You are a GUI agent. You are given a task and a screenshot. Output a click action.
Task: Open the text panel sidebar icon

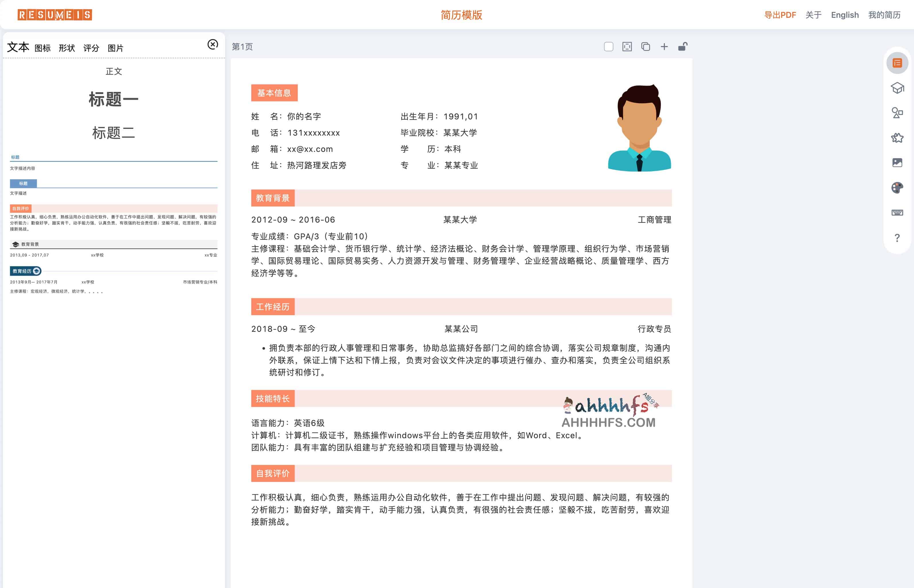click(x=897, y=63)
